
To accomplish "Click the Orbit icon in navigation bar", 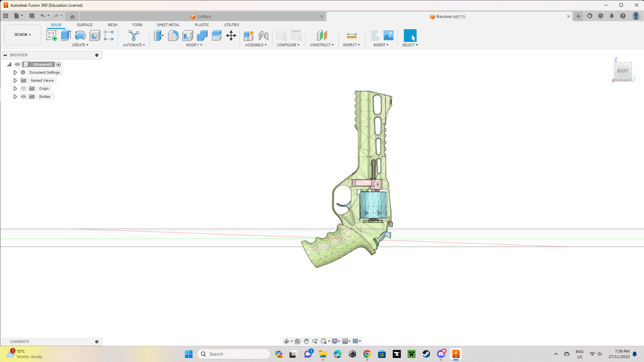I will tap(286, 341).
